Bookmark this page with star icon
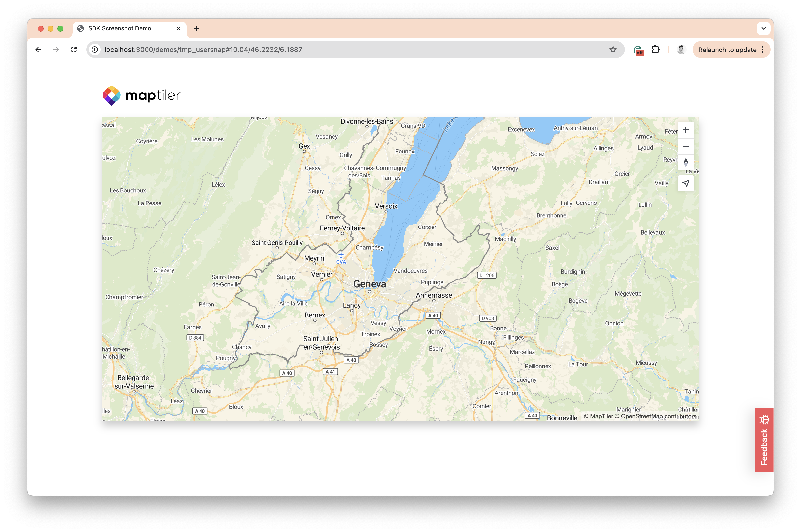Viewport: 801px width, 532px height. tap(613, 50)
